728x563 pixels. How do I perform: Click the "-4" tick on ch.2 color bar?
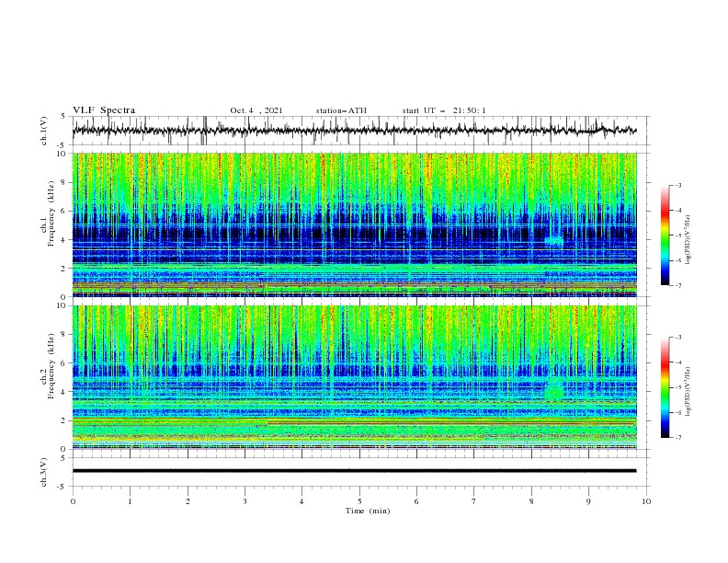coord(678,362)
